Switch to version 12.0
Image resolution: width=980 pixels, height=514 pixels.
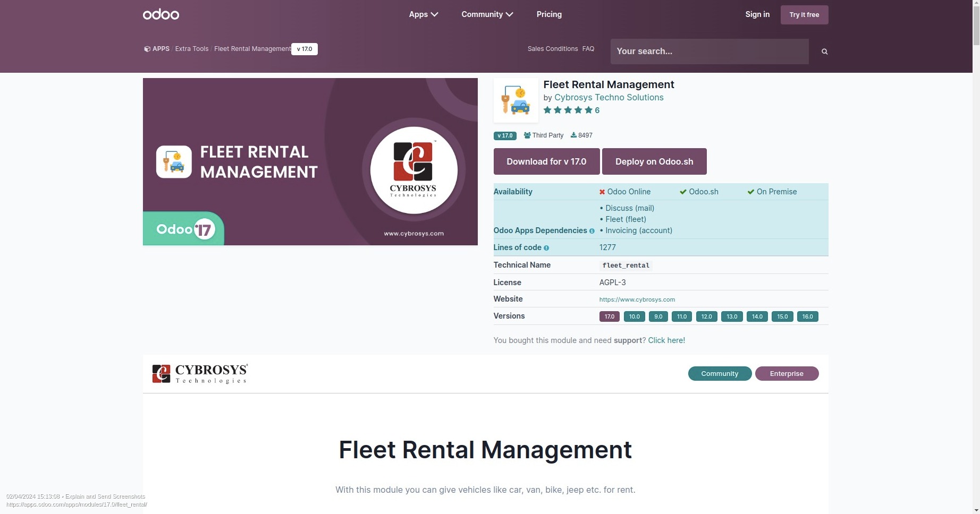[706, 316]
